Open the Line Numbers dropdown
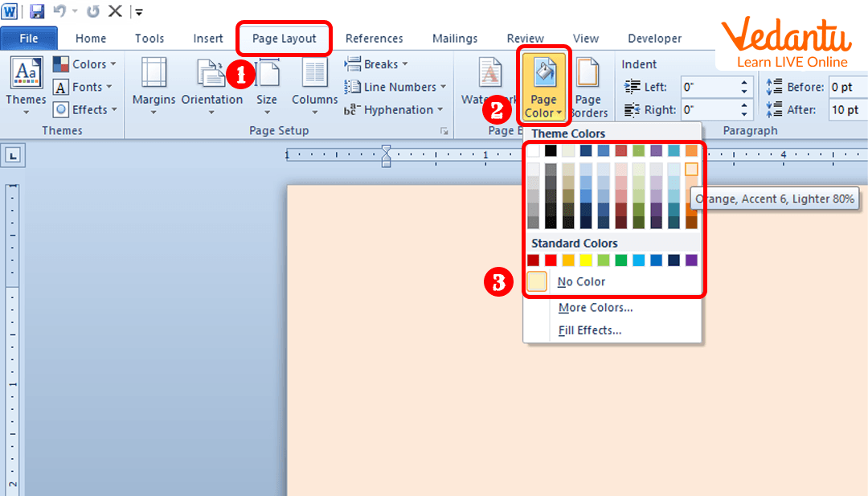 pos(395,87)
